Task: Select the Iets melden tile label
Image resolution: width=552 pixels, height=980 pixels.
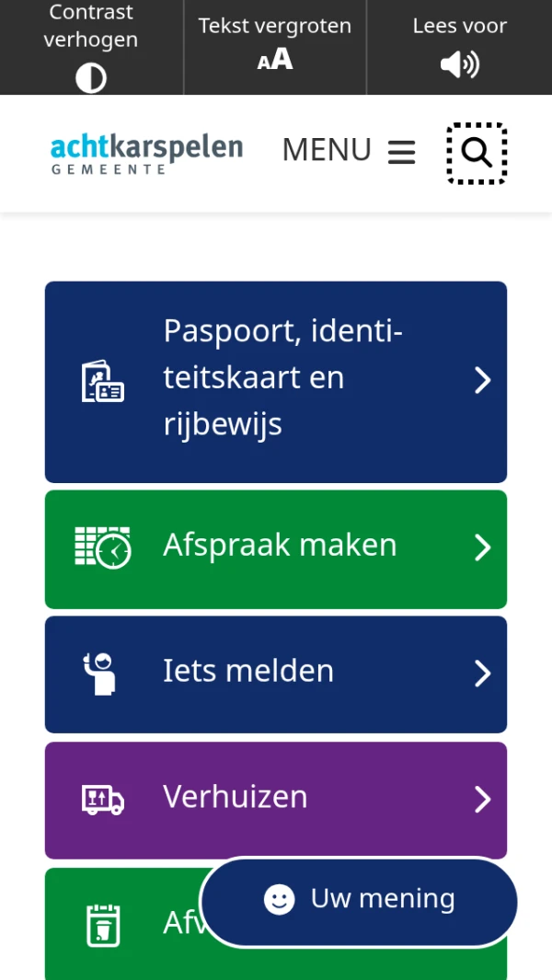Action: click(248, 671)
